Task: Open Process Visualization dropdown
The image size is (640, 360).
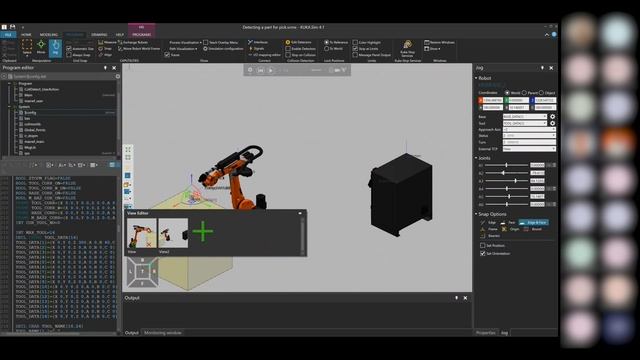Action: tap(185, 42)
